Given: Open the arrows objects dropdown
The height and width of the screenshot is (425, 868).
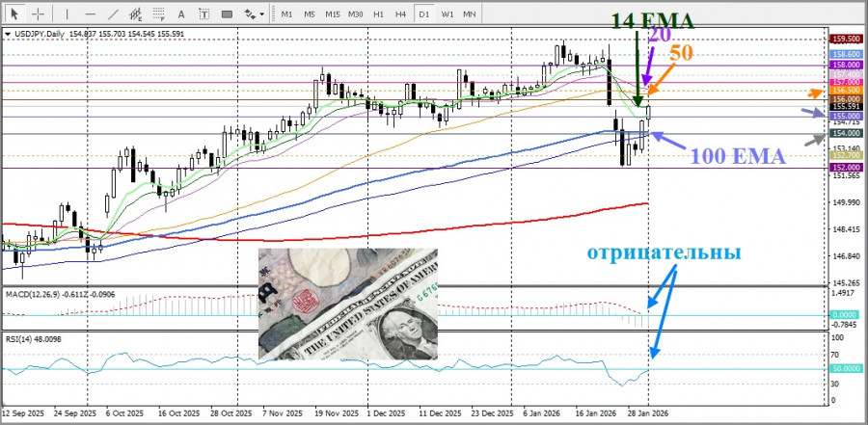Looking at the screenshot, I should pos(253,14).
